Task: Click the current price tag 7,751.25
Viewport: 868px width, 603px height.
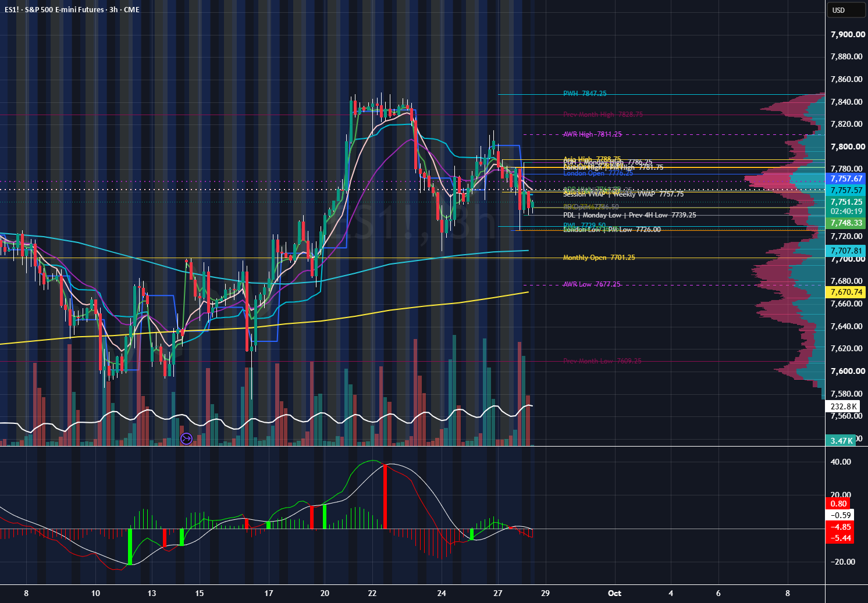Action: coord(846,202)
